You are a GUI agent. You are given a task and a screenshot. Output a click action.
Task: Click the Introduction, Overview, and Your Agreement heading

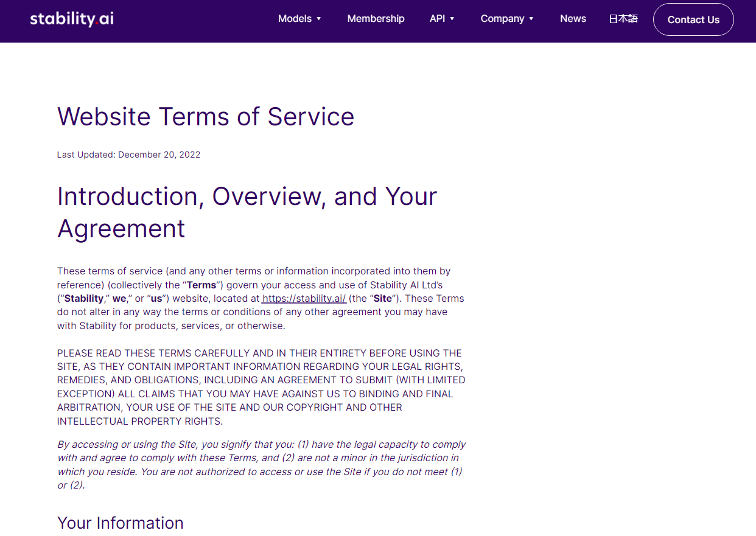[x=247, y=212]
